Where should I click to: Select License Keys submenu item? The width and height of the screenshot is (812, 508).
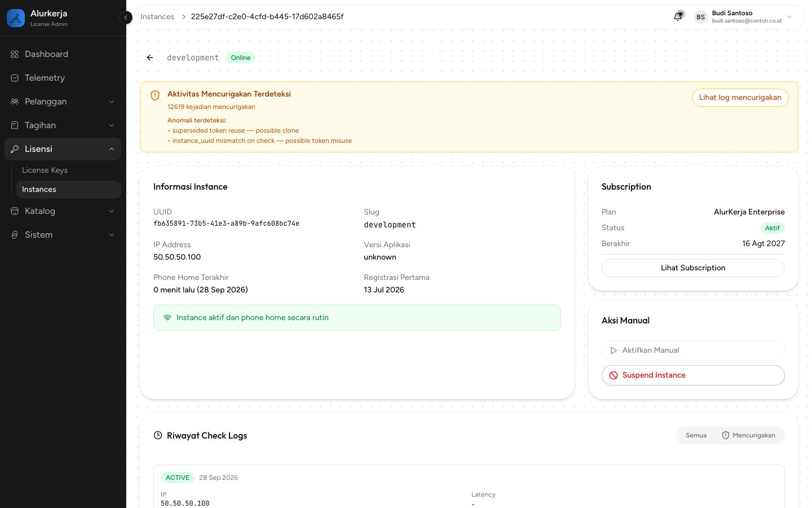68,170
